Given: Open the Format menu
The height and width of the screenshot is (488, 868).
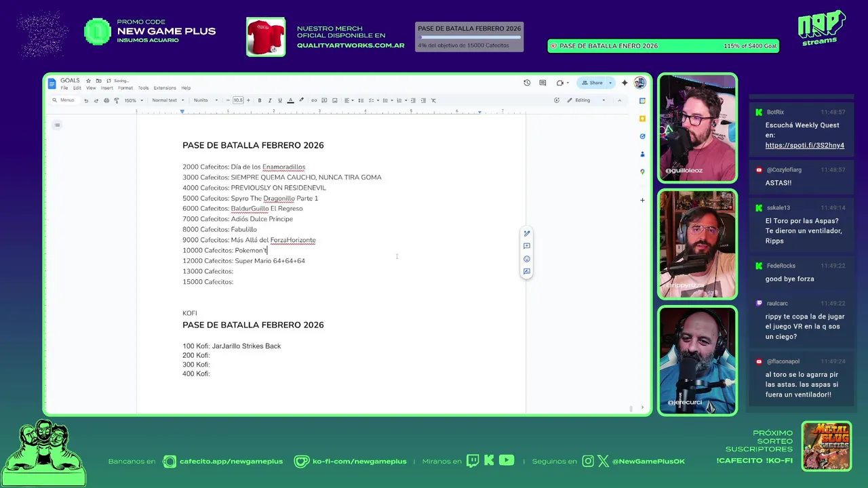Looking at the screenshot, I should [125, 88].
